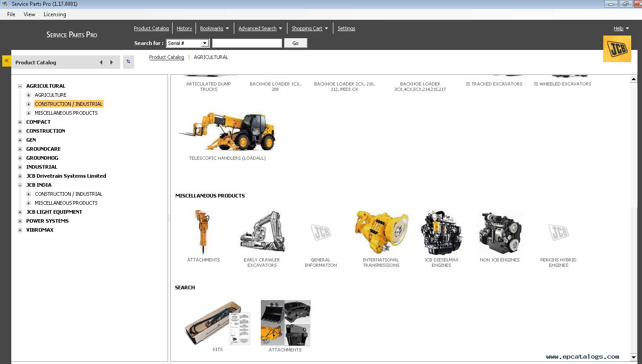Click BACKHOE LOADER 1CX, 208 label
The height and width of the screenshot is (364, 642).
(x=275, y=86)
